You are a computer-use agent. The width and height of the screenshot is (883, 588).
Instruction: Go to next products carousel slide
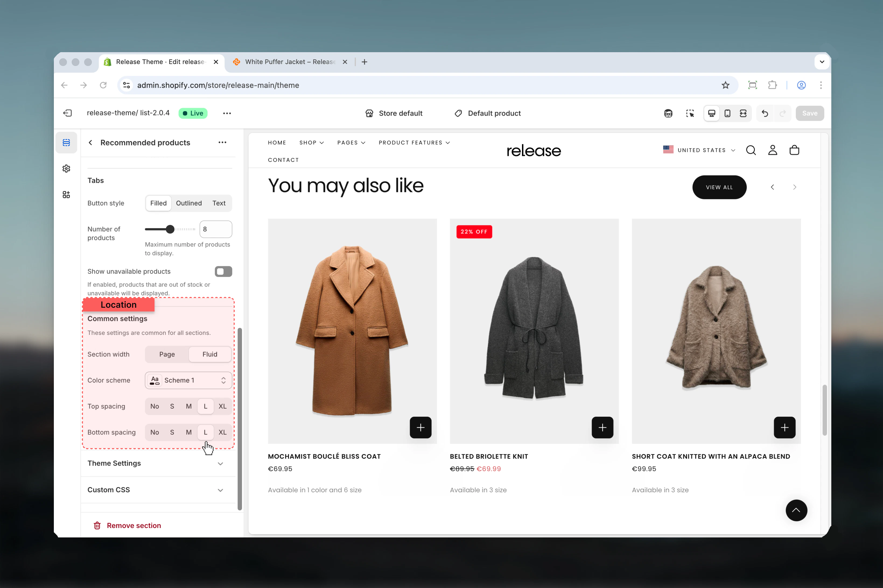click(794, 187)
